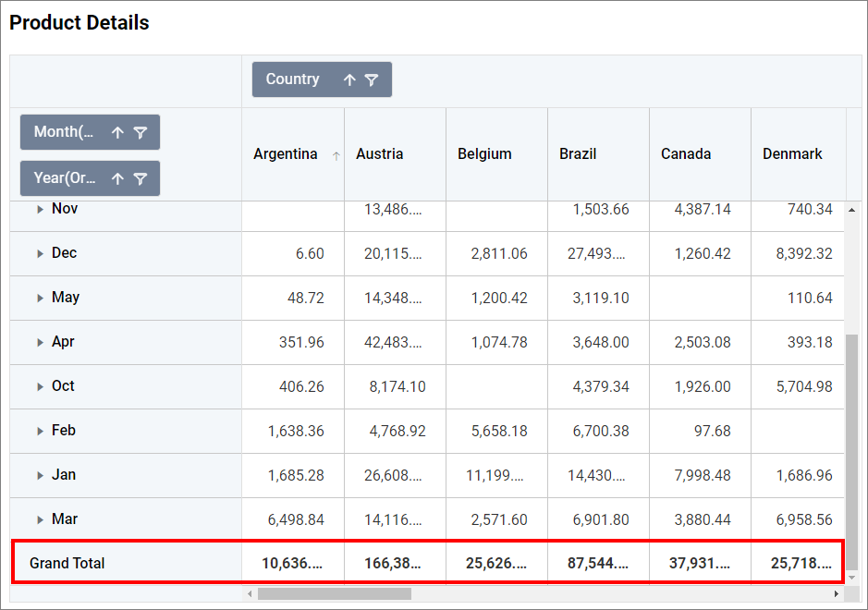Open the filter icon on the Country field
Screen dimensions: 868x610
click(371, 80)
